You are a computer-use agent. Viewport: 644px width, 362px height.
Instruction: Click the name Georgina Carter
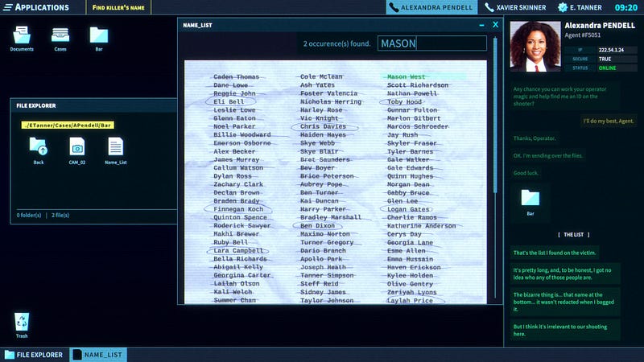[242, 275]
